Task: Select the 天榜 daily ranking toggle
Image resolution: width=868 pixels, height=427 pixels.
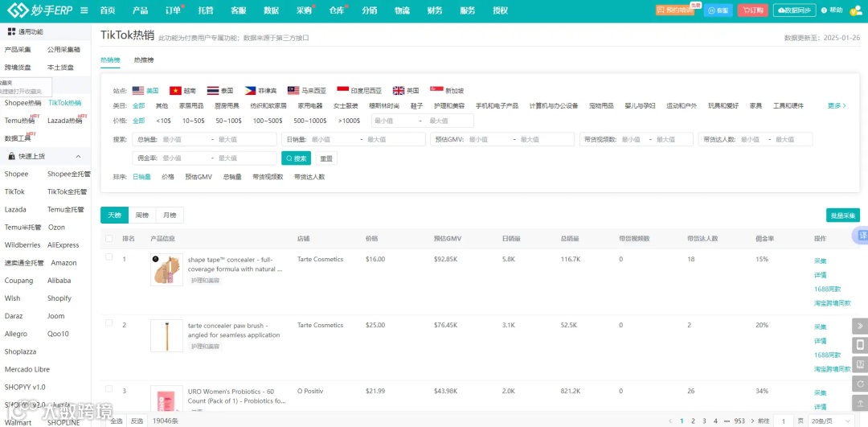Action: 115,215
